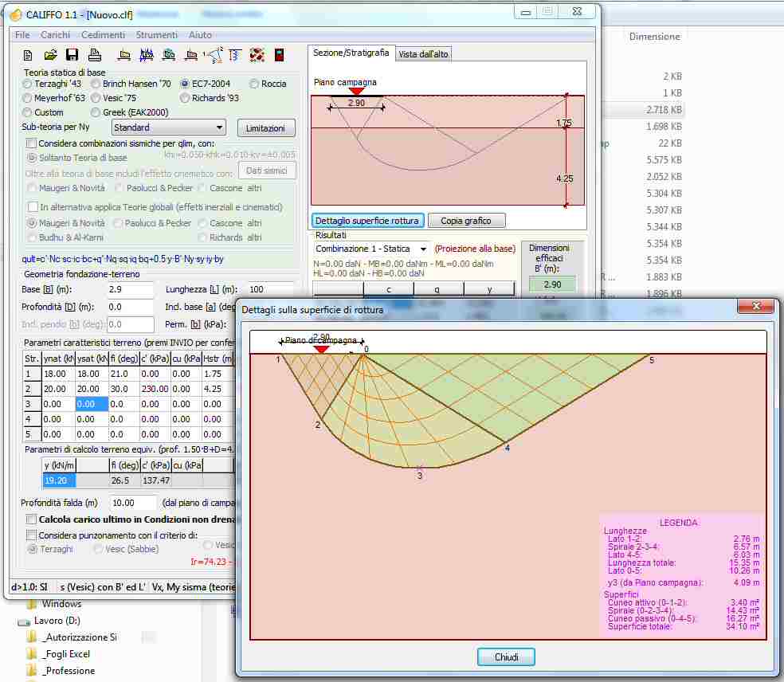Viewport: 784px width, 682px height.
Task: Click the highlighted 19.20 equivalent γ cell
Action: (60, 480)
